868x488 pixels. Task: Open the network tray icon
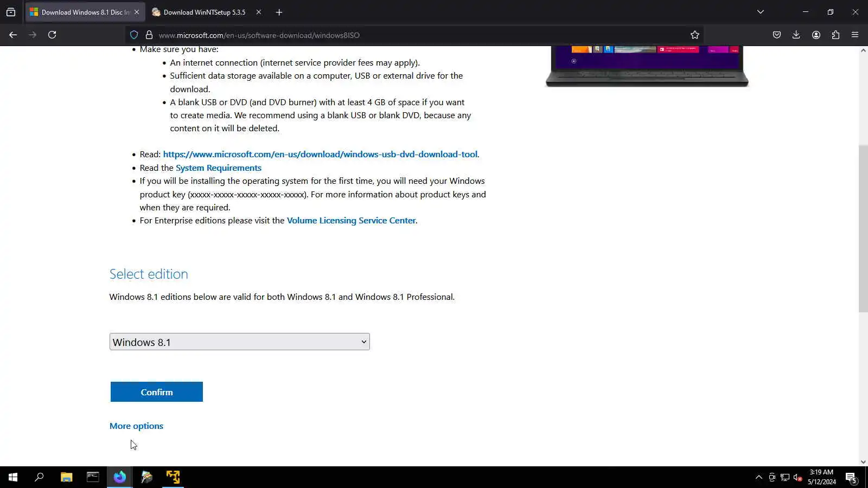[784, 477]
